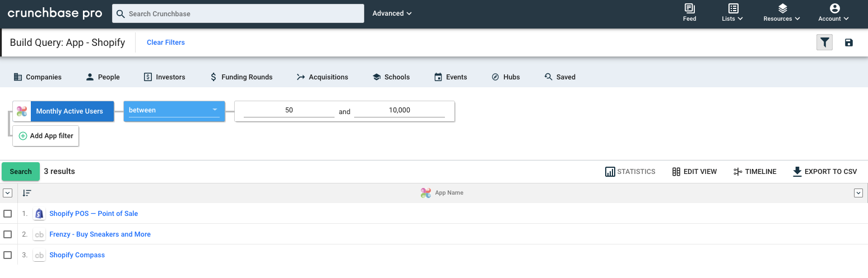
Task: Focus the Search Crunchbase field
Action: pyautogui.click(x=238, y=13)
